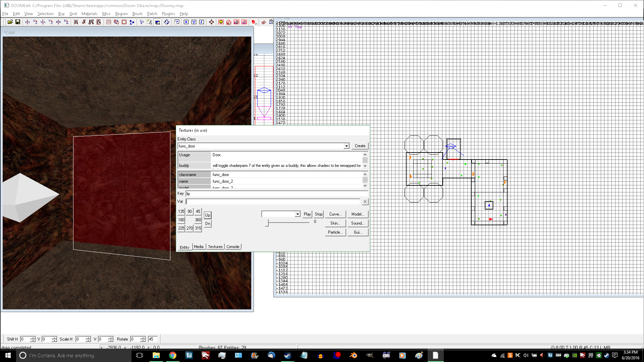Set angle with the 90 button
Viewport: 644px width, 362px height.
tap(190, 212)
